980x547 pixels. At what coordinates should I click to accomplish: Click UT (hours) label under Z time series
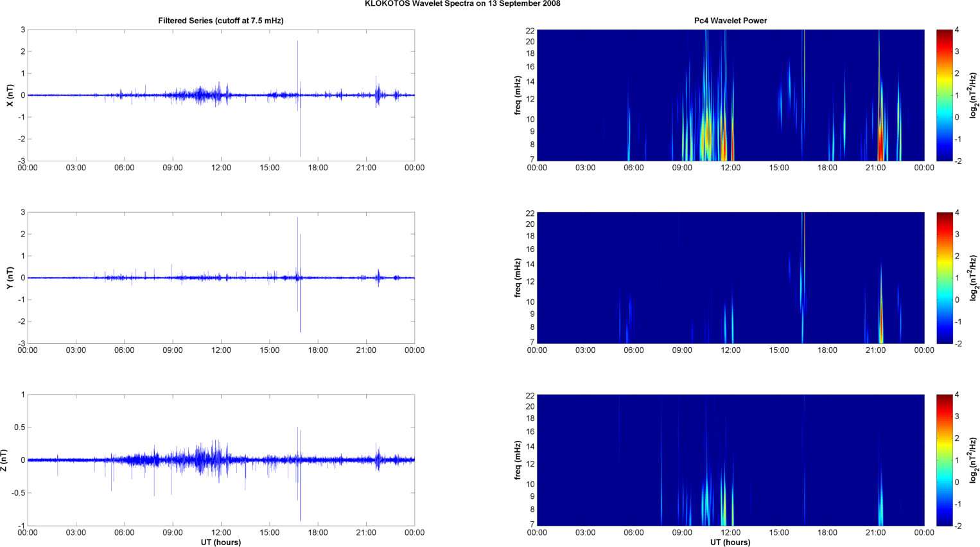pyautogui.click(x=221, y=542)
